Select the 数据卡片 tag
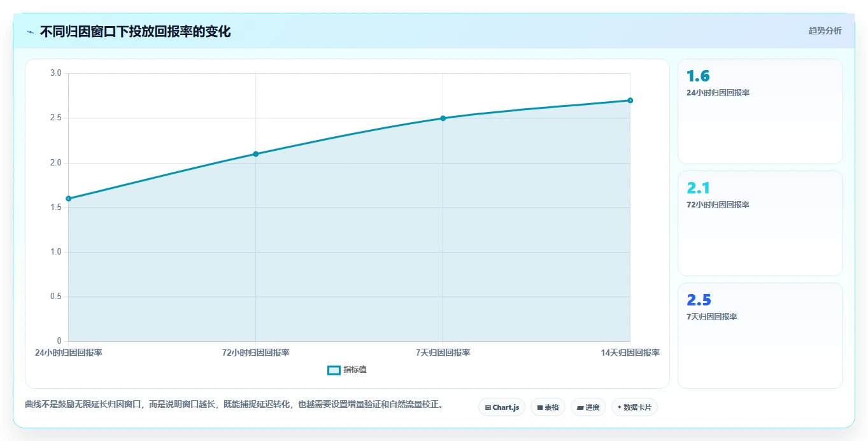 tap(634, 407)
